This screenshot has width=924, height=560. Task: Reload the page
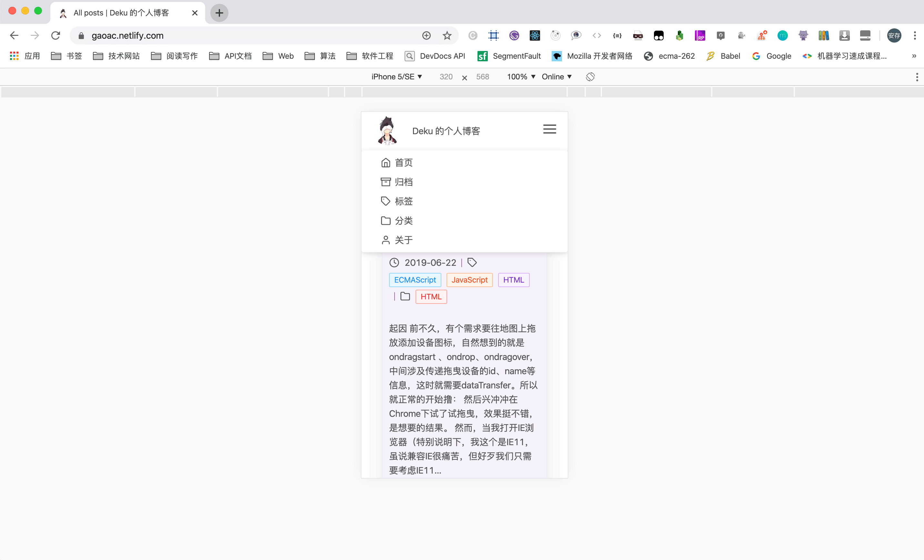point(56,35)
